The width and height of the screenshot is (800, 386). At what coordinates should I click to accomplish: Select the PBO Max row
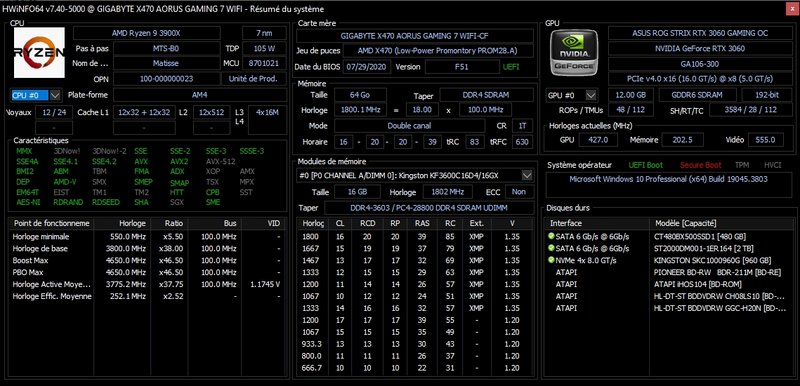(147, 272)
